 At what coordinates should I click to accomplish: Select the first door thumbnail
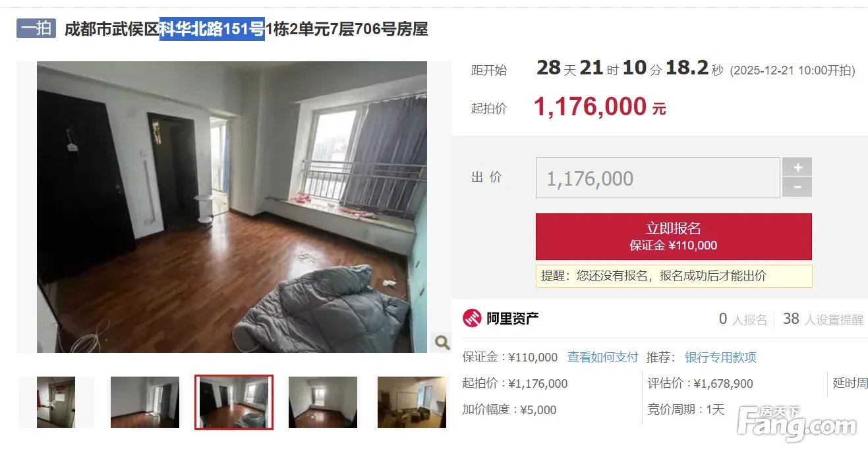(56, 402)
